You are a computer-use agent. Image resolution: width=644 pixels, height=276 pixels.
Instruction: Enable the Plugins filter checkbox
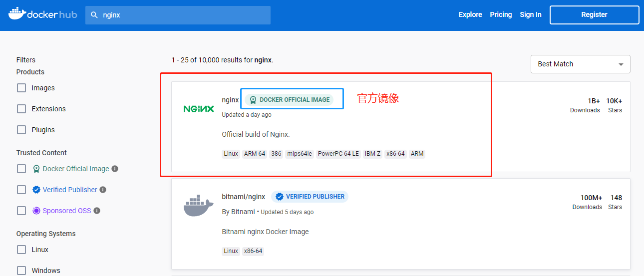pos(21,130)
